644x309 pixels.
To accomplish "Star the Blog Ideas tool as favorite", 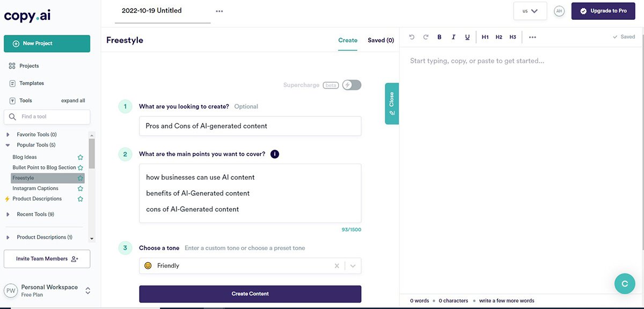I will (80, 157).
